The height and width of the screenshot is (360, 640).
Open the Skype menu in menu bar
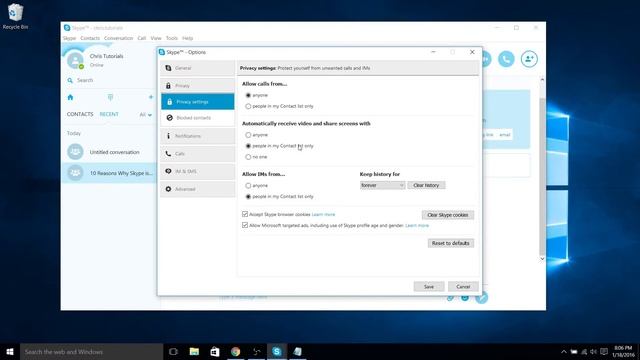click(69, 38)
